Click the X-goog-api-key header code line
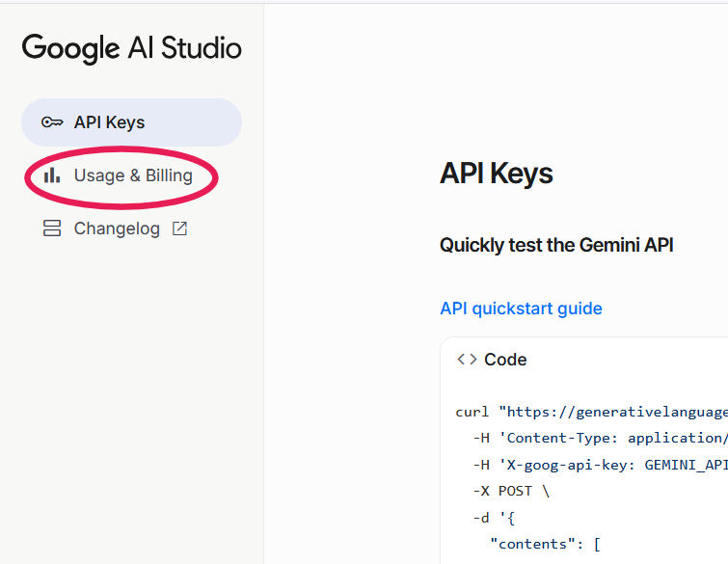728x564 pixels. point(598,464)
